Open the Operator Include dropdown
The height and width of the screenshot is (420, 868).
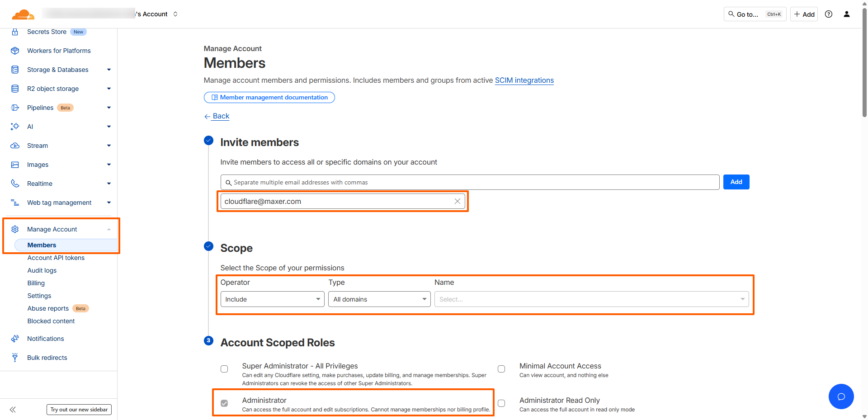tap(272, 299)
